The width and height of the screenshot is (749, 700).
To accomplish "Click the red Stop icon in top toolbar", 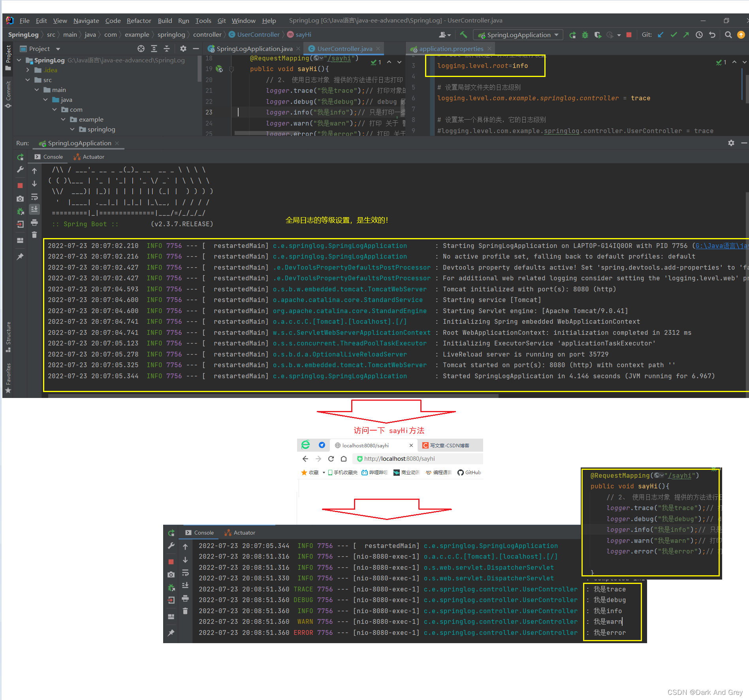I will 629,35.
